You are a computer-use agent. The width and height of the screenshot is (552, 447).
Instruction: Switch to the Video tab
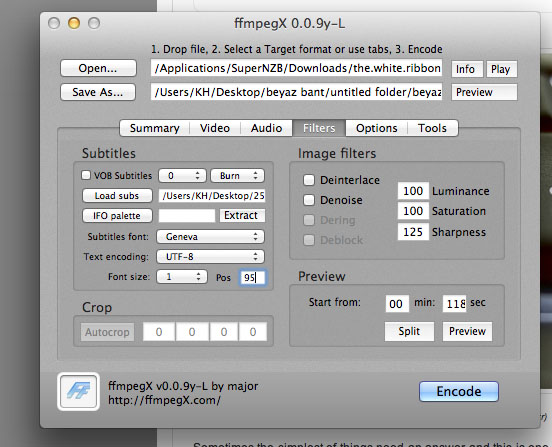point(215,128)
